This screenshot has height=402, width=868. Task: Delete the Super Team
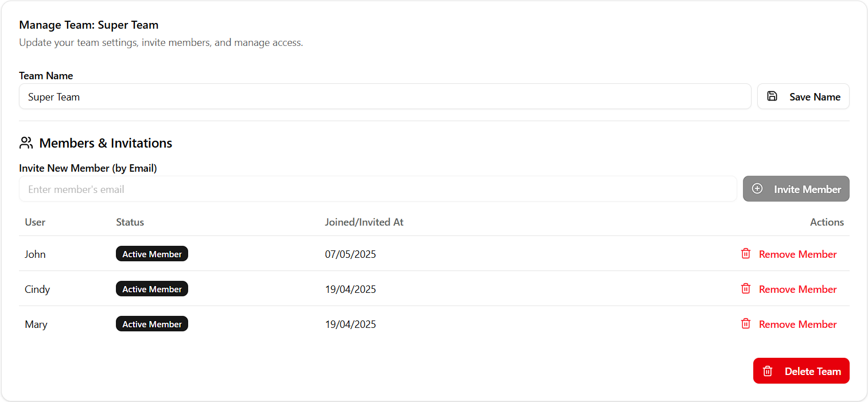801,371
